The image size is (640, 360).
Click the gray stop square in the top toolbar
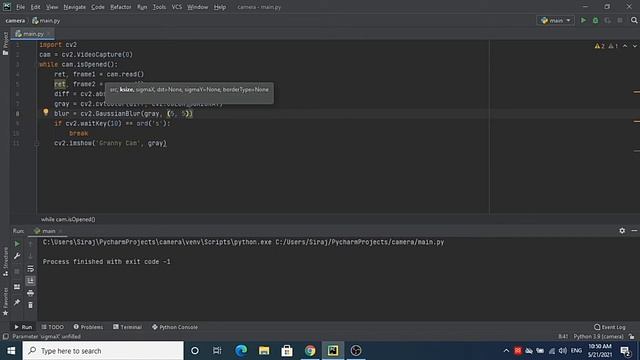click(x=620, y=20)
